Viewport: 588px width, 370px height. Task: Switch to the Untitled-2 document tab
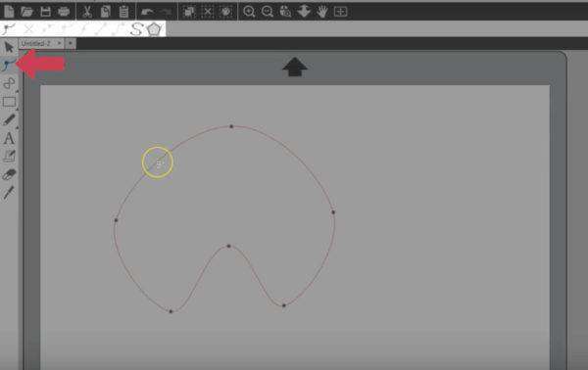pos(36,44)
